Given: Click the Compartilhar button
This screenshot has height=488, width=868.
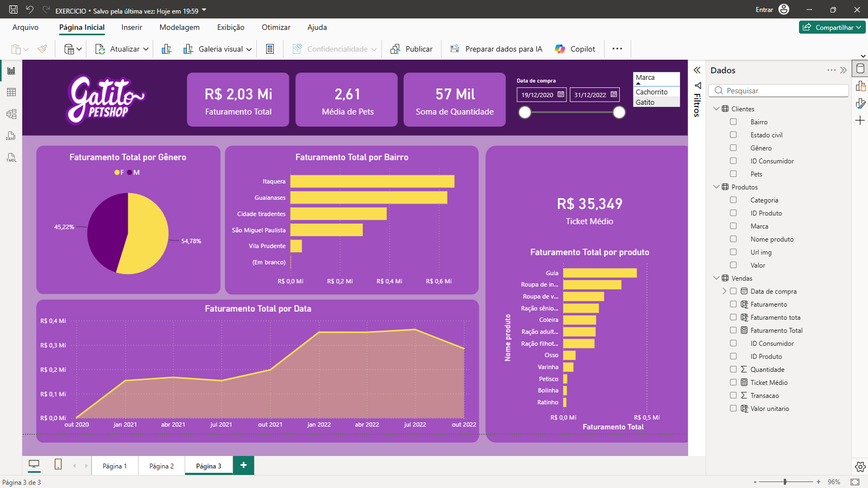Looking at the screenshot, I should pos(832,27).
